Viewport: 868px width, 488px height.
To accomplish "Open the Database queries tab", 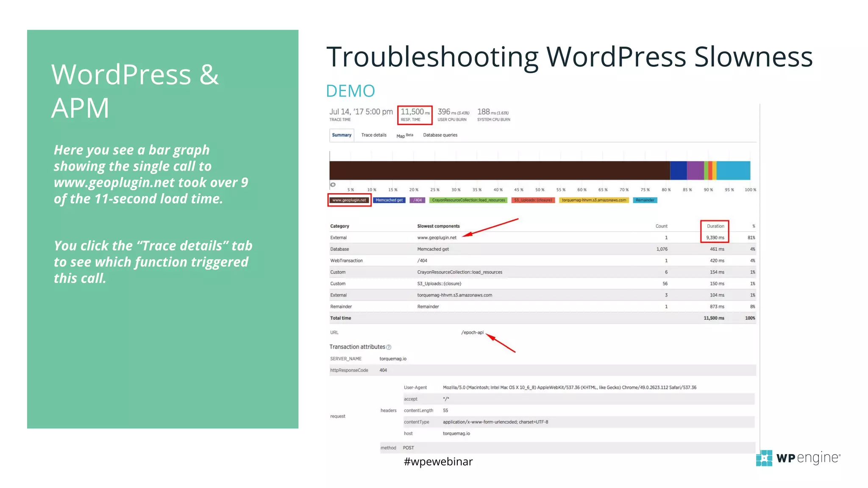I will (x=440, y=135).
